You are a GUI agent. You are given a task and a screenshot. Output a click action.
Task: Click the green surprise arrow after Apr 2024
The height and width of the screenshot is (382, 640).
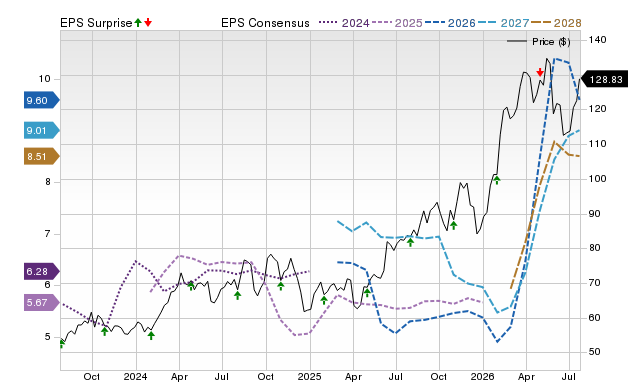(x=191, y=286)
